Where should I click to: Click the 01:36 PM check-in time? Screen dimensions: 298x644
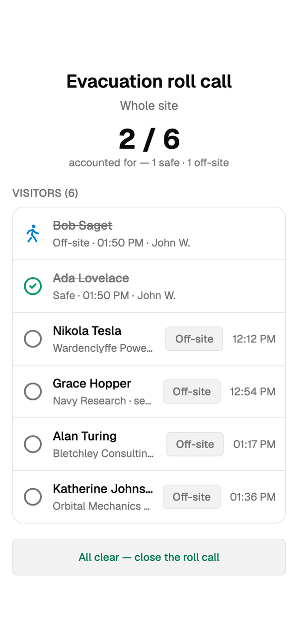click(253, 497)
